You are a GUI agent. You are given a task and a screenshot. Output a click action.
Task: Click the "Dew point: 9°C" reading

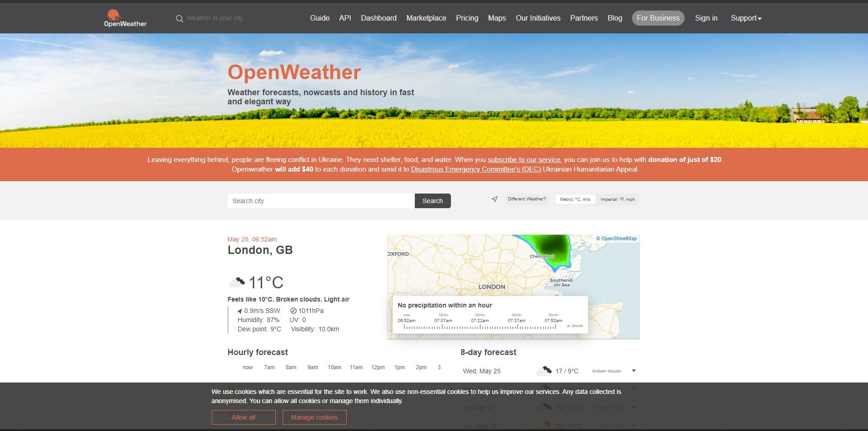pos(259,329)
